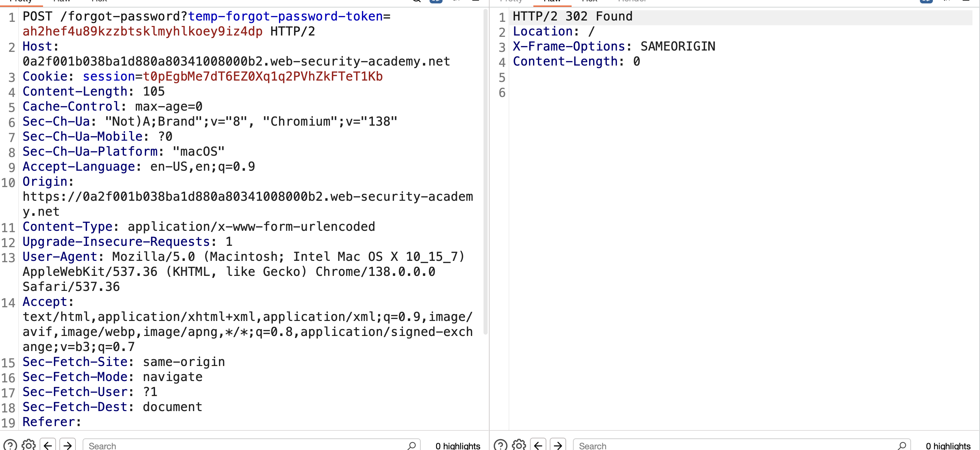The height and width of the screenshot is (450, 980).
Task: Click the request pane vertical scrollbar
Action: 486,172
